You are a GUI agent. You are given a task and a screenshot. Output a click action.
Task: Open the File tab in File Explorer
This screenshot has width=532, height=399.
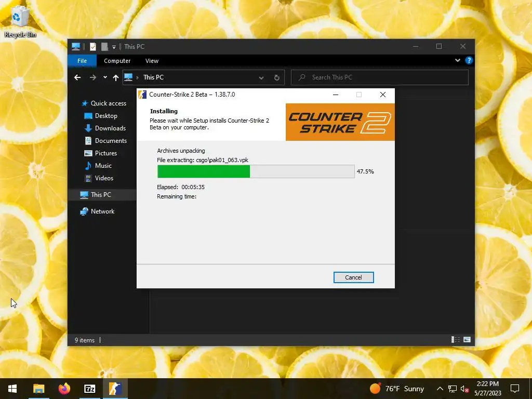(x=82, y=61)
